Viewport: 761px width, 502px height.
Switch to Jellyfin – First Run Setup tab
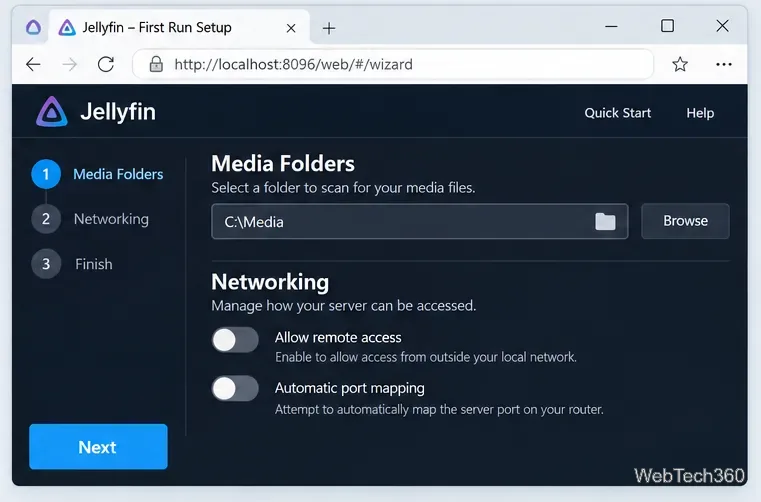179,27
